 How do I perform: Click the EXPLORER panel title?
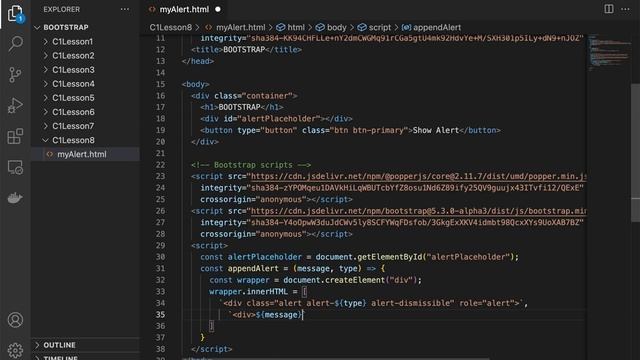(x=62, y=9)
